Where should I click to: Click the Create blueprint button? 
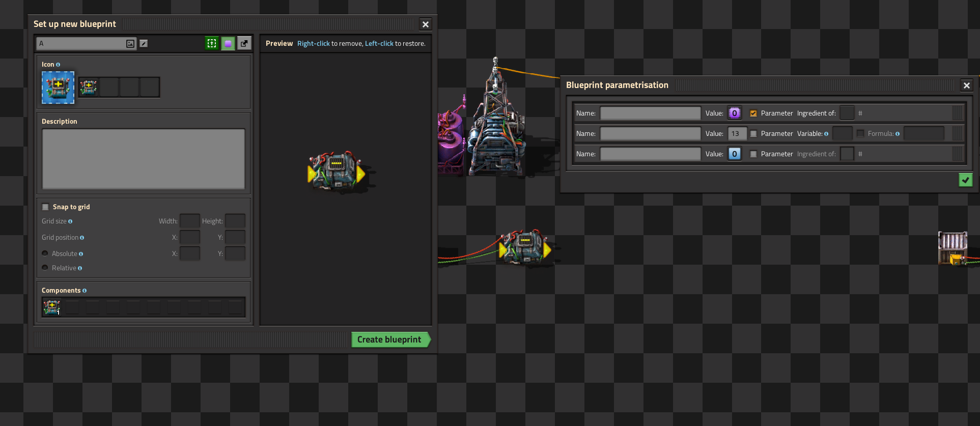coord(390,339)
